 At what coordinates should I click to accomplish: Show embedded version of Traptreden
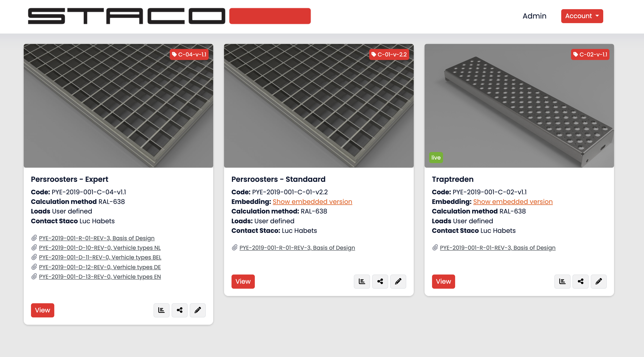point(513,202)
